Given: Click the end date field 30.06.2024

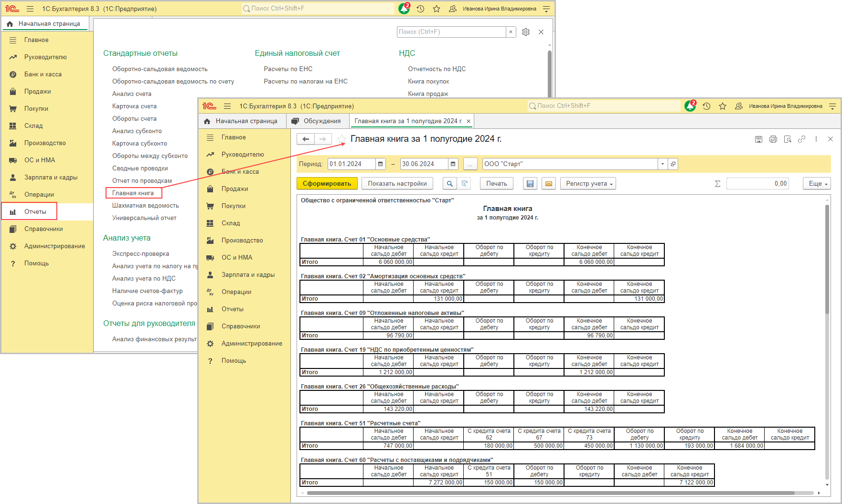Looking at the screenshot, I should point(424,164).
